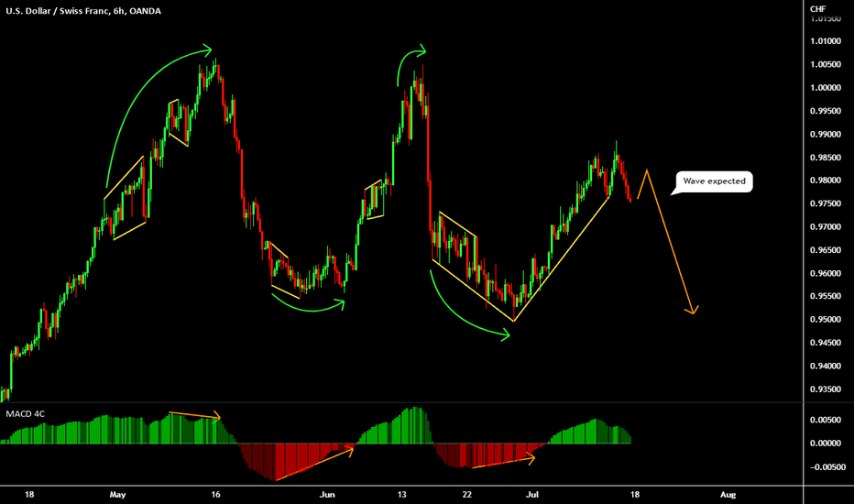Click the 0.95000 price level label
Screen dimensions: 854x504
coord(825,320)
